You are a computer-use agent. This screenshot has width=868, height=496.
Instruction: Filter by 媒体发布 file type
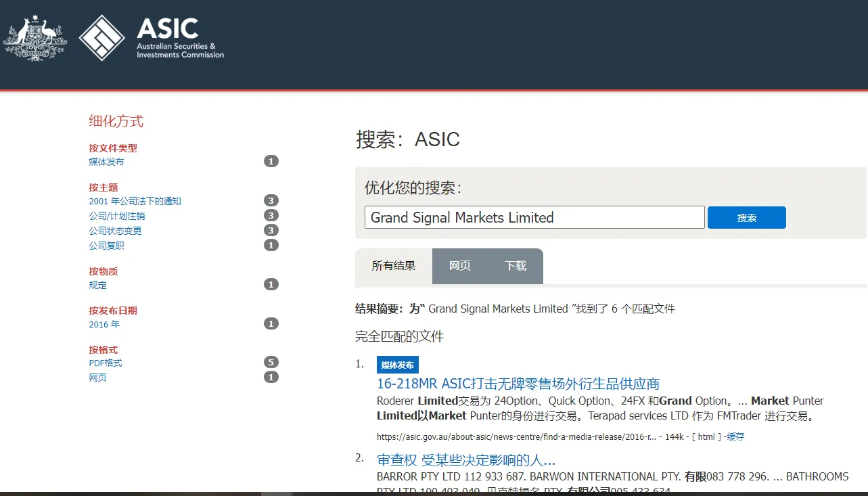[106, 162]
